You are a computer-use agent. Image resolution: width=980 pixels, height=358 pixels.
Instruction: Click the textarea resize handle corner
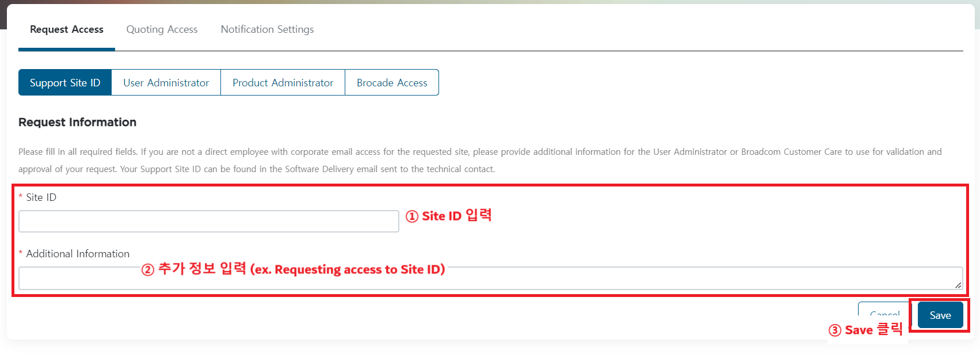point(958,285)
